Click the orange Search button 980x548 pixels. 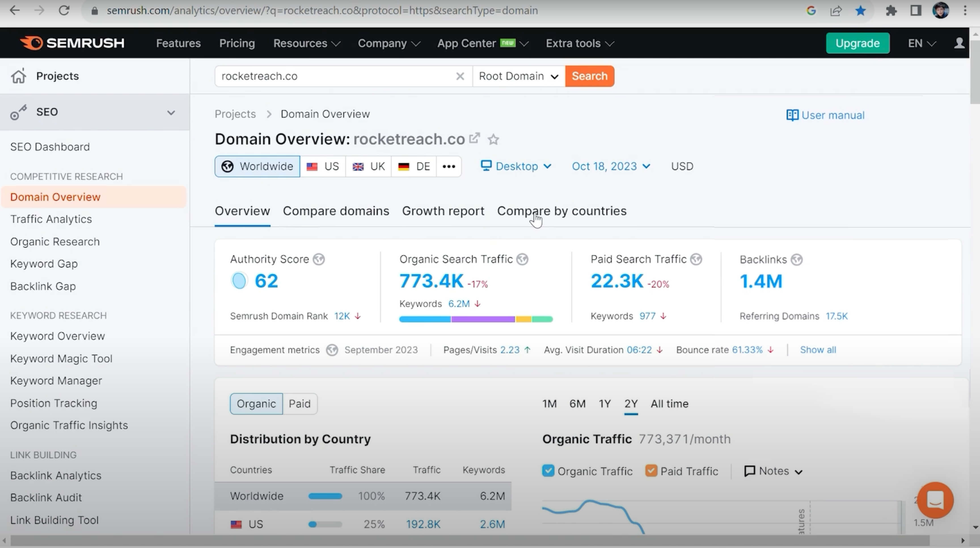pos(589,76)
